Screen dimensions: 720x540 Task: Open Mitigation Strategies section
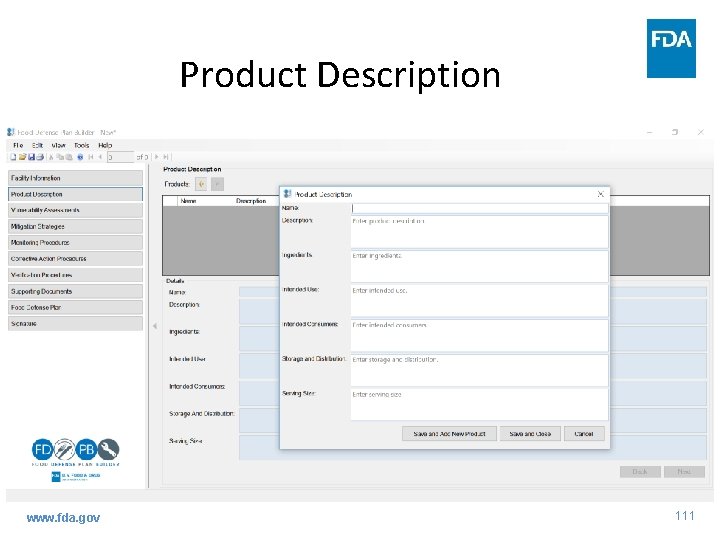[75, 226]
